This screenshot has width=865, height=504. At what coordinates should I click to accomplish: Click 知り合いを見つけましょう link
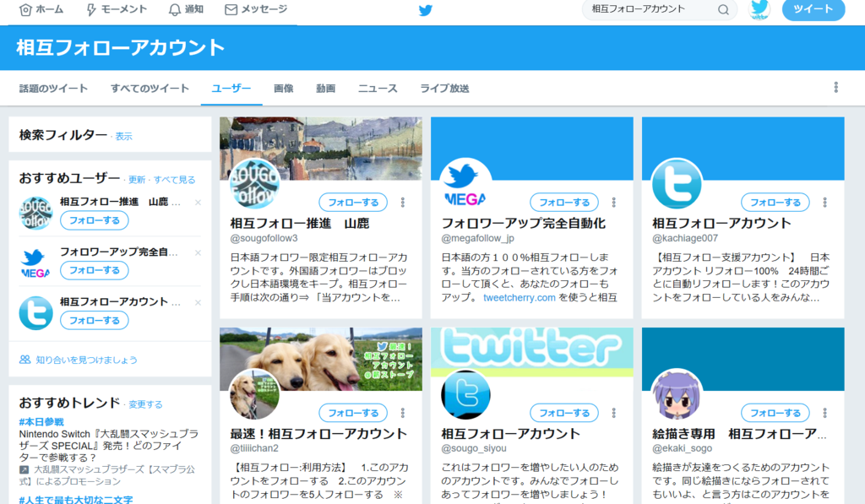click(x=87, y=360)
